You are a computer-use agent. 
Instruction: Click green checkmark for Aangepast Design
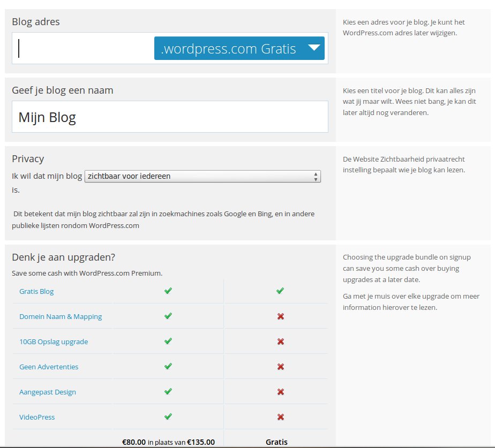click(168, 391)
